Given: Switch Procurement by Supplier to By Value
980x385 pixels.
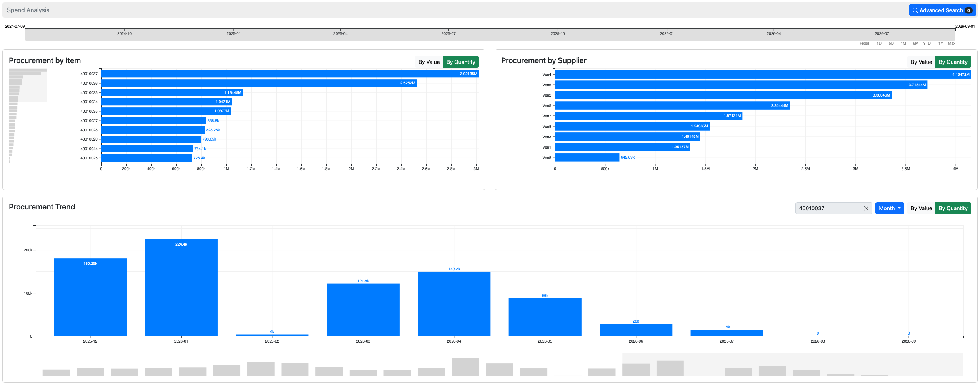Looking at the screenshot, I should [921, 62].
